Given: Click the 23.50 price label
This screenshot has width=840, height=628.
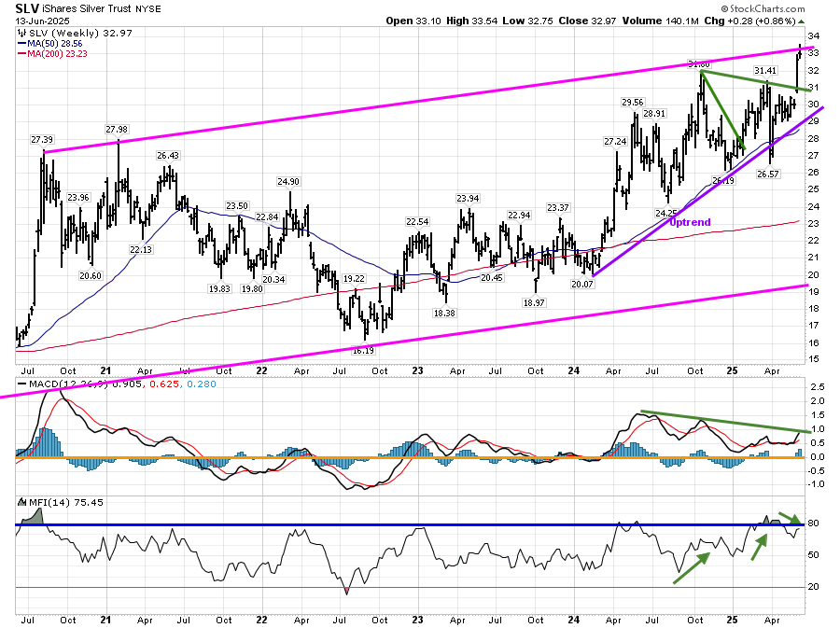Looking at the screenshot, I should (237, 205).
